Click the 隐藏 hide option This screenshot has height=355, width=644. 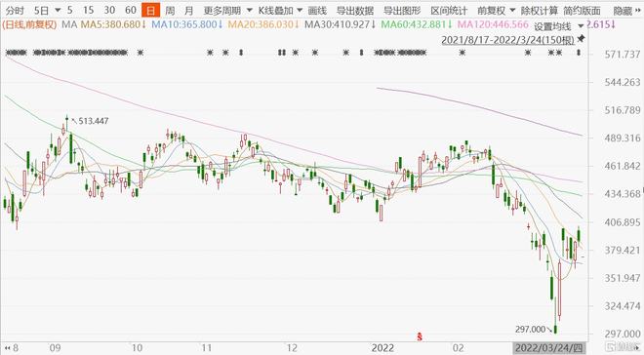(x=623, y=11)
